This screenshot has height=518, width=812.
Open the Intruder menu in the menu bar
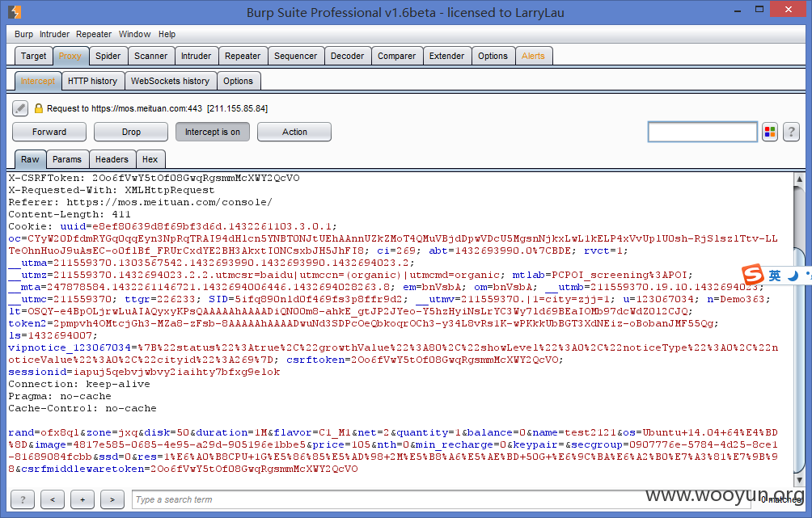[x=54, y=34]
